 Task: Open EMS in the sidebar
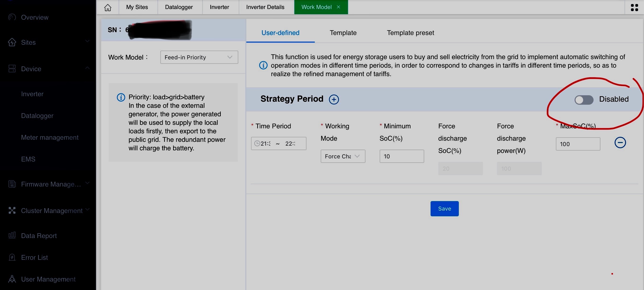click(28, 159)
